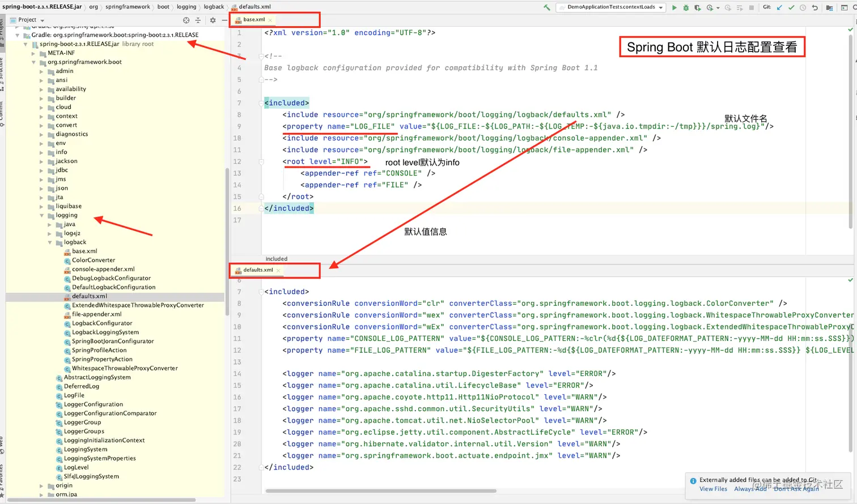Select SpringBootJoranConfigurator in tree

113,341
